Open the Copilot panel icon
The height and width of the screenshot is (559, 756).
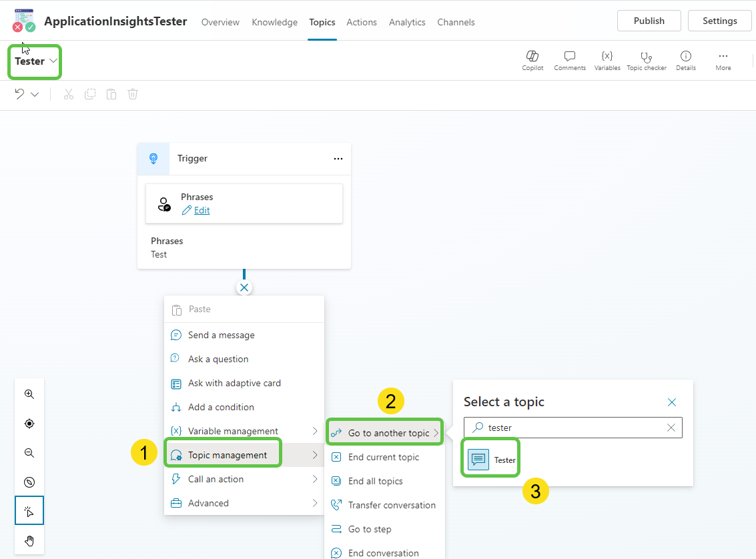tap(532, 61)
